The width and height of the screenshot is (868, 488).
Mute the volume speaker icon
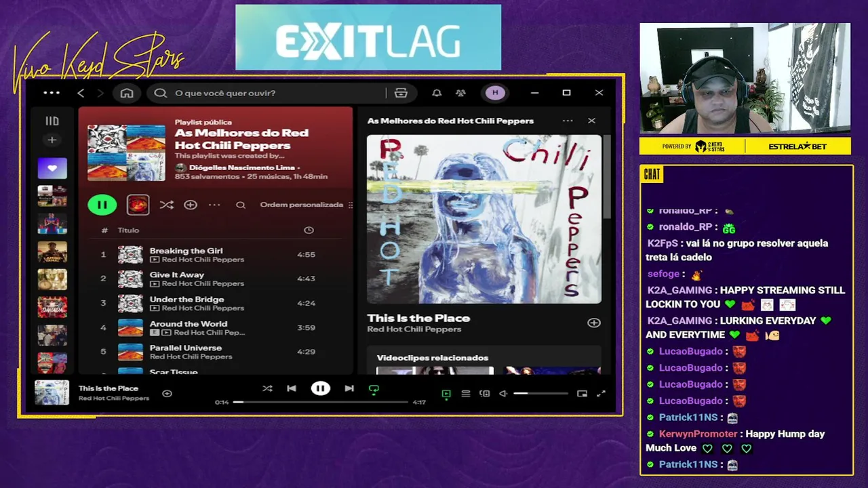click(503, 393)
